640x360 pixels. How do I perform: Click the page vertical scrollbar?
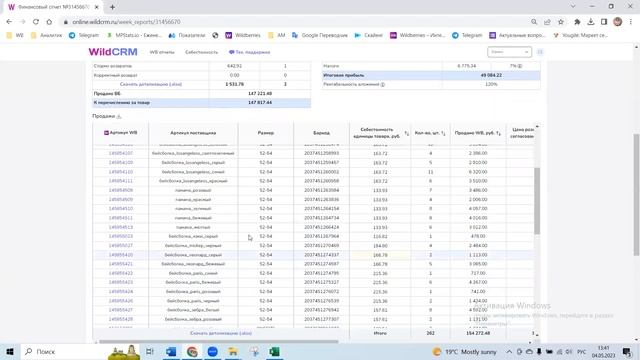click(x=636, y=195)
